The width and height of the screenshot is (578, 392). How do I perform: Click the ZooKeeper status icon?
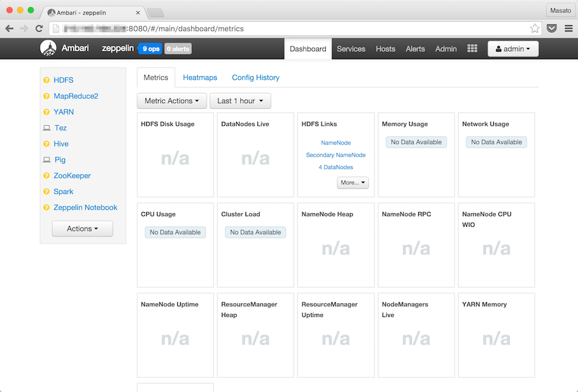tap(46, 176)
